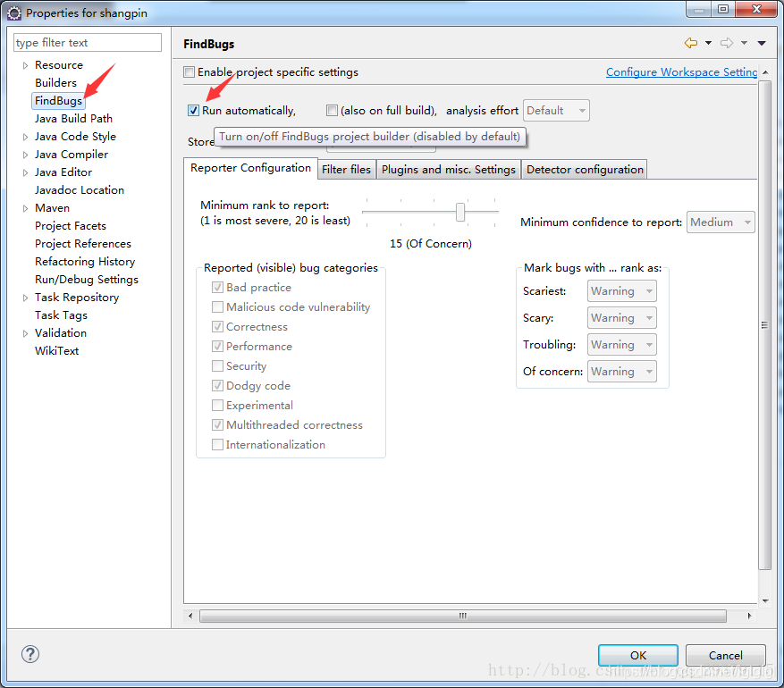Select Run/Debug Settings item
784x688 pixels.
click(86, 280)
